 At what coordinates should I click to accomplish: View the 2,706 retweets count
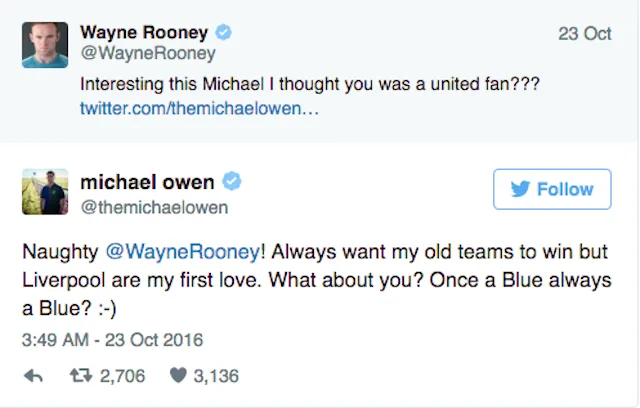tap(122, 376)
